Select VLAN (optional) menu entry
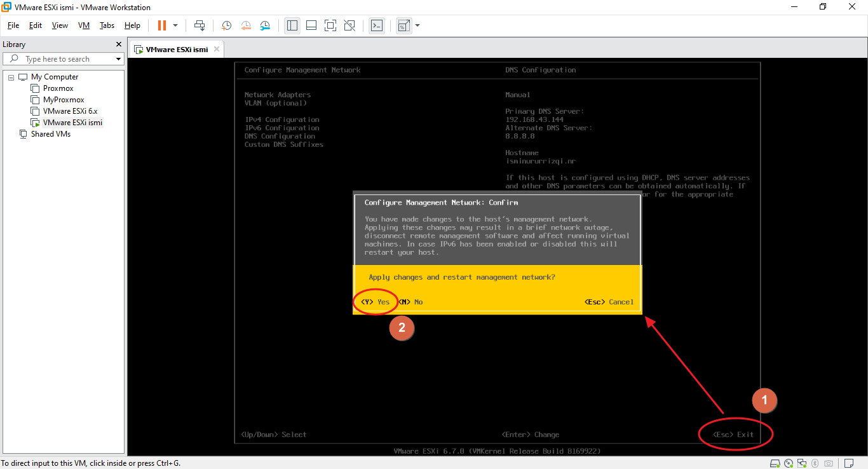Viewport: 868px width, 469px height. [276, 103]
